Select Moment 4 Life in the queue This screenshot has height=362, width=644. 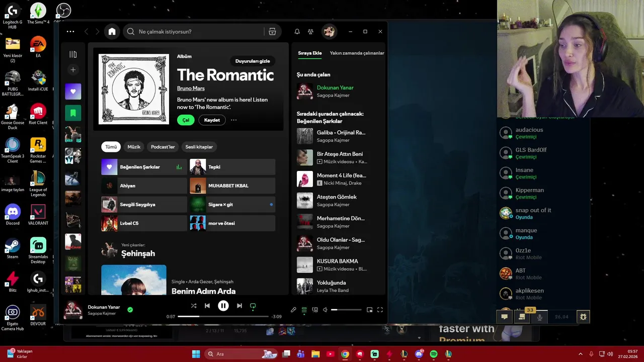click(x=338, y=179)
